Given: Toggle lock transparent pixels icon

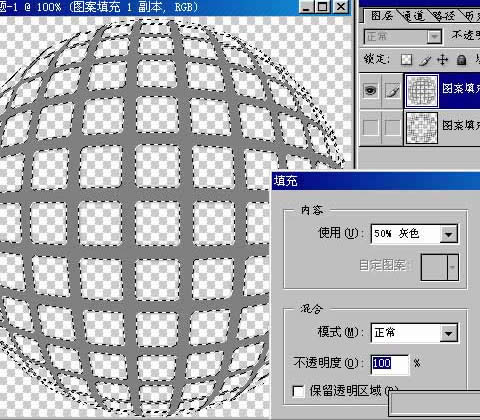Looking at the screenshot, I should (406, 60).
